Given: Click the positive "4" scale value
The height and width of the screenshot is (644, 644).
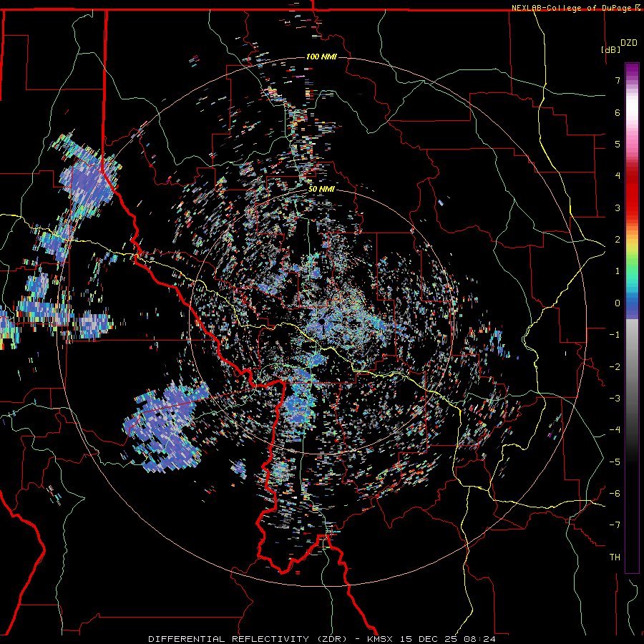Looking at the screenshot, I should [x=618, y=176].
